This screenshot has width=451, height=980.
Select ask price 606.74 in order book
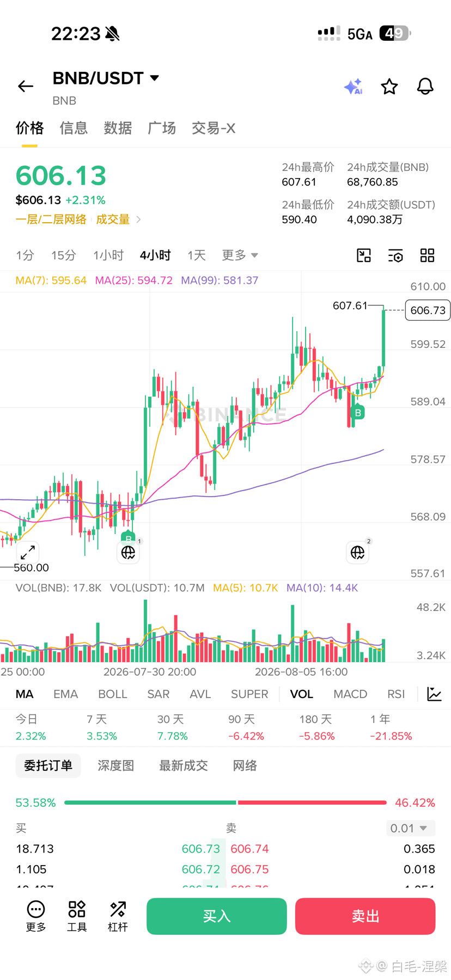[x=249, y=849]
